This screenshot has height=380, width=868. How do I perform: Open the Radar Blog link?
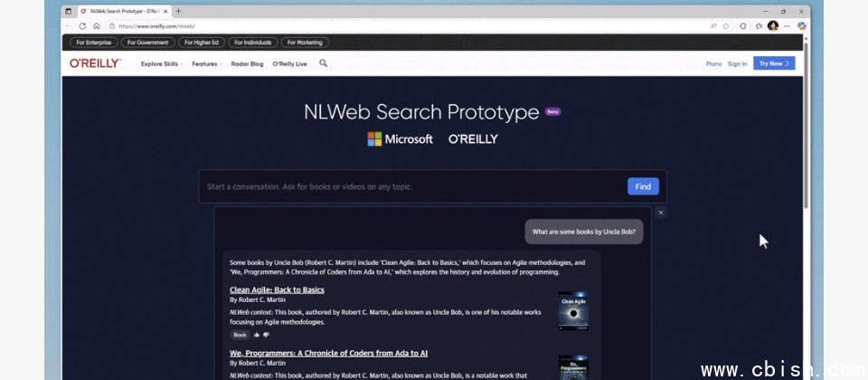click(247, 63)
